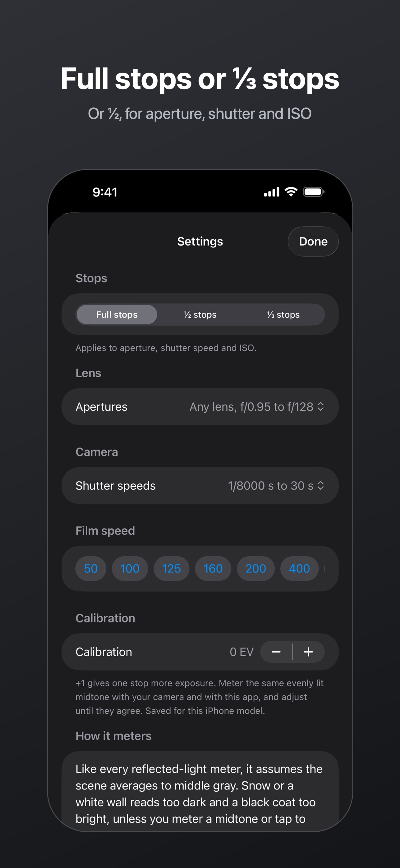This screenshot has width=400, height=868.
Task: Toggle film speed 400
Action: tap(300, 568)
